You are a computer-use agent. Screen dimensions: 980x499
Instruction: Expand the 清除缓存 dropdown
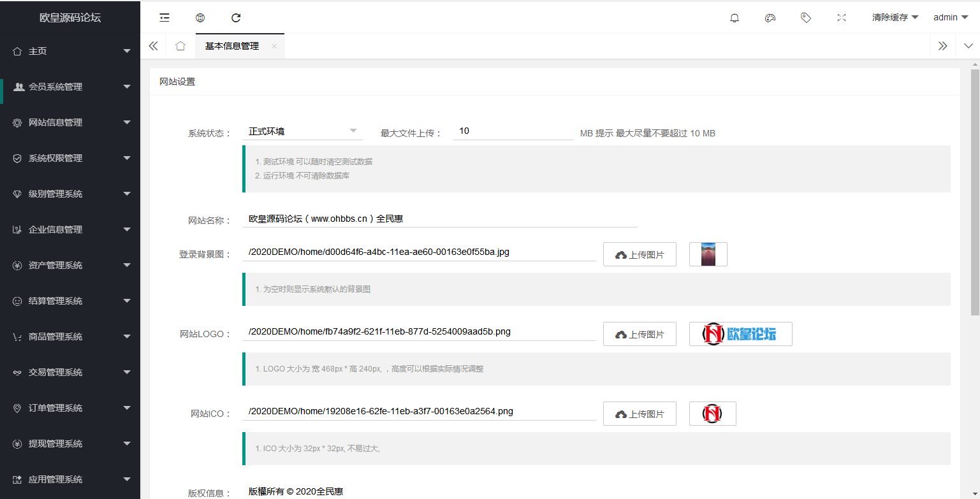895,17
